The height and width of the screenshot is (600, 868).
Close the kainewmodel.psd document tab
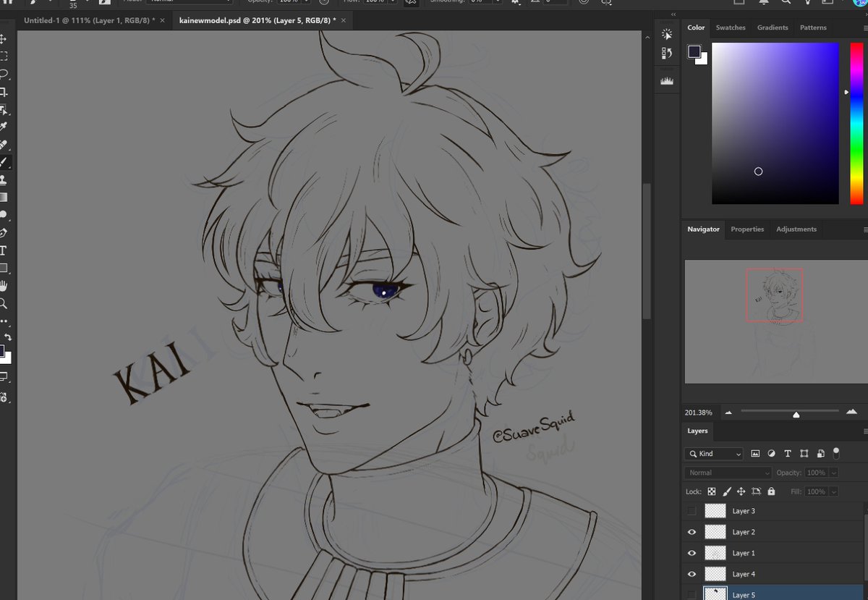pos(342,20)
